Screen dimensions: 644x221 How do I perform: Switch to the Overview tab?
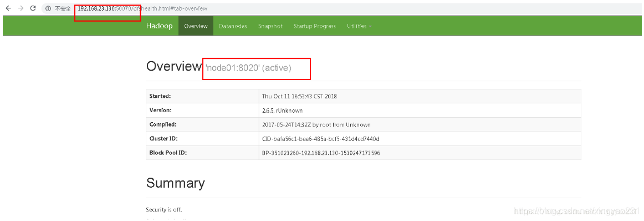coord(196,26)
